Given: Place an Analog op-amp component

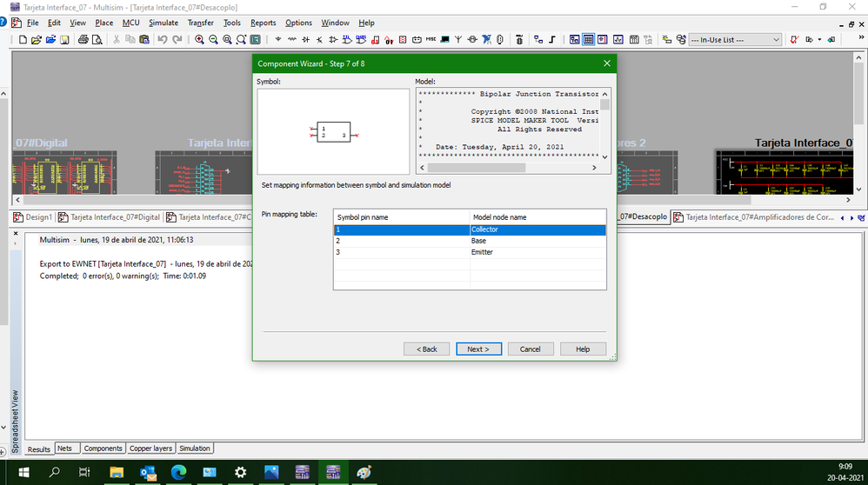Looking at the screenshot, I should pos(333,40).
